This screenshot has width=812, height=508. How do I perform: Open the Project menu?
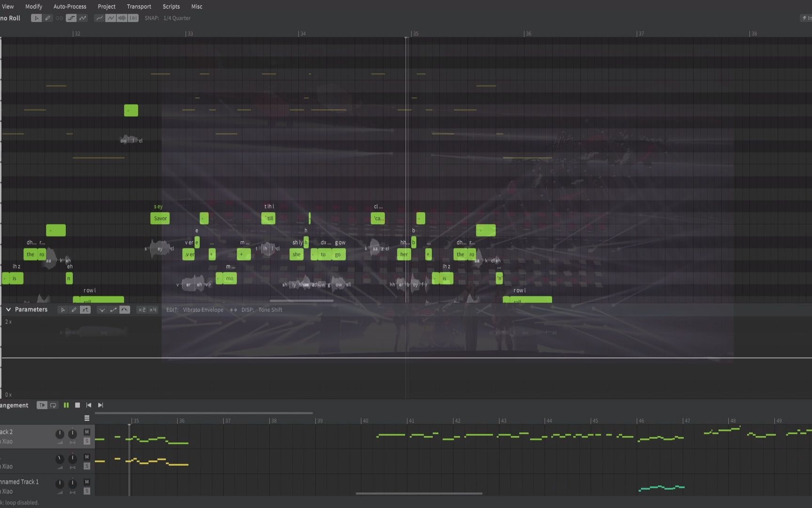(106, 7)
